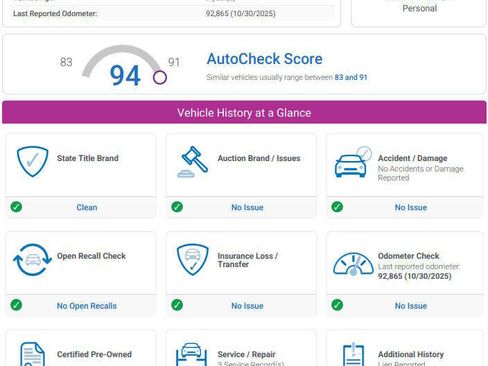The image size is (488, 366).
Task: Click the 83 low range number by gauge
Action: 66,62
